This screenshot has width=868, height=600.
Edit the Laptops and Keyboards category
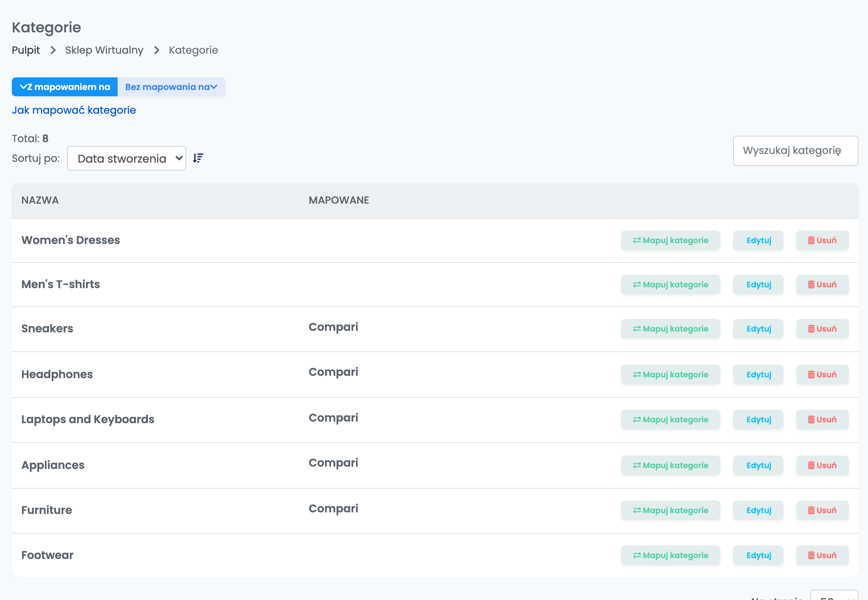[x=758, y=420]
